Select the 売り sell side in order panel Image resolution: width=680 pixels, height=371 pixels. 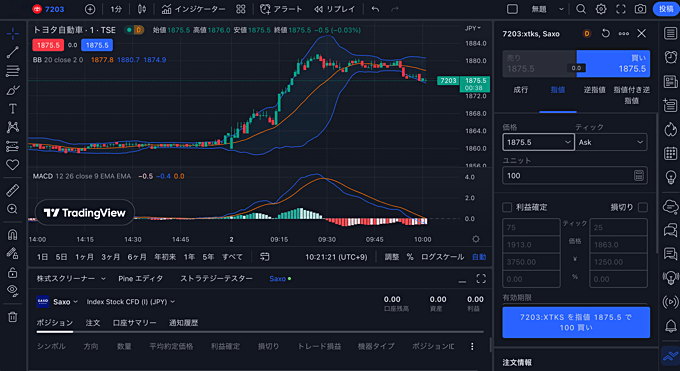coord(539,63)
